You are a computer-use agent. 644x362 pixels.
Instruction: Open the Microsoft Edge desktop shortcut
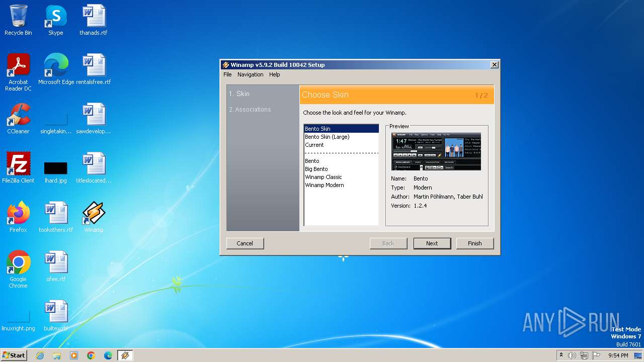point(56,69)
